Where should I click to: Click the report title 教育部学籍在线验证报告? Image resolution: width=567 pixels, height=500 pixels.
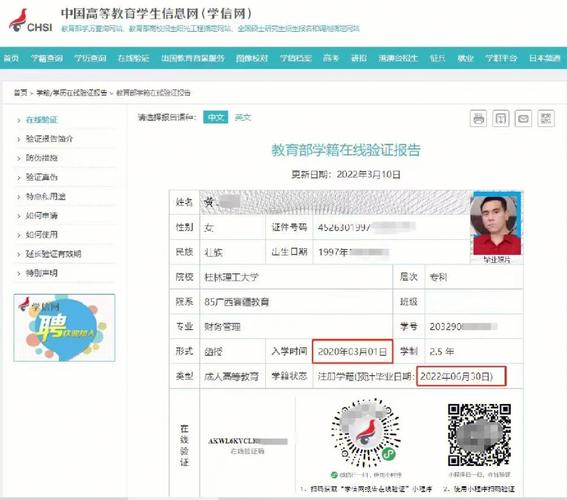(x=346, y=150)
